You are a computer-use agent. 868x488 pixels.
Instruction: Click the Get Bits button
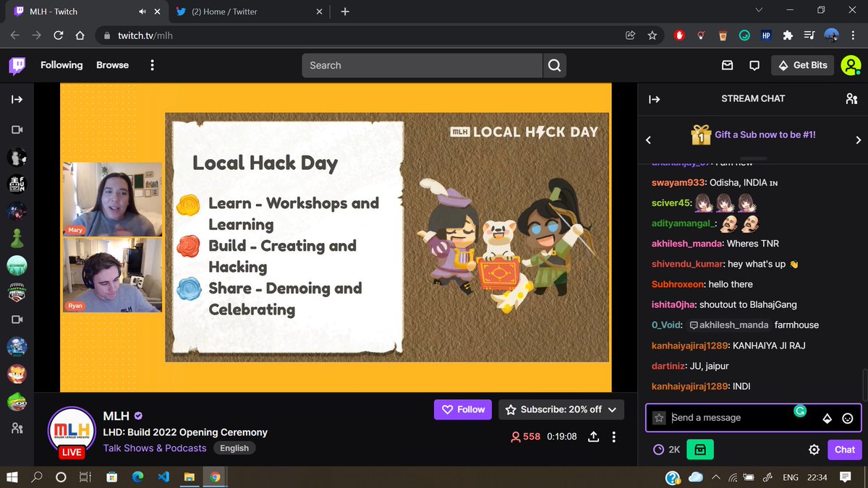(x=802, y=65)
